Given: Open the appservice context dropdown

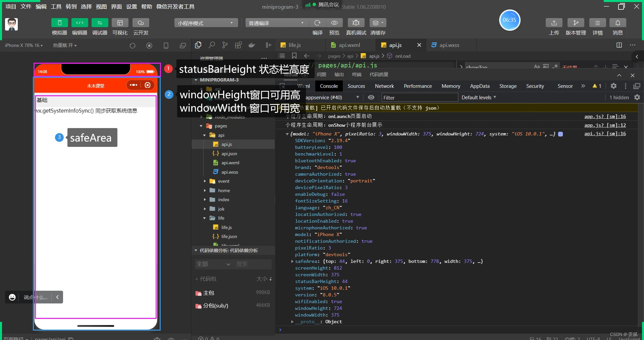Looking at the screenshot, I should [332, 98].
